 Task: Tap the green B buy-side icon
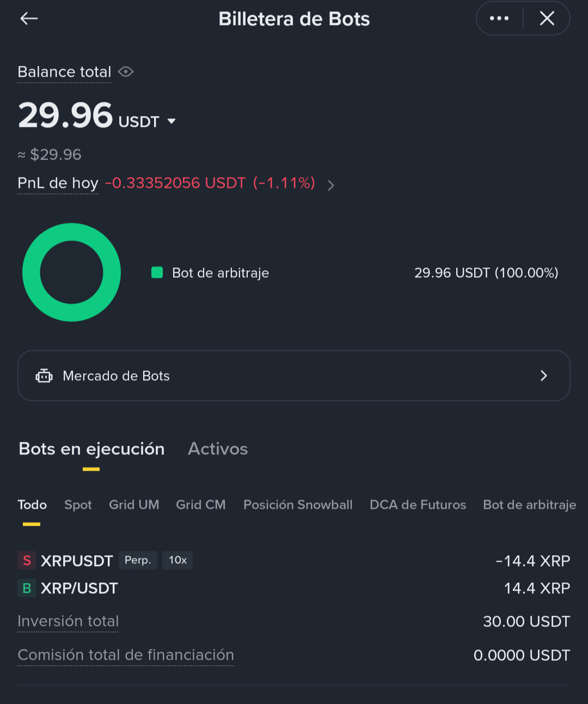pyautogui.click(x=27, y=588)
